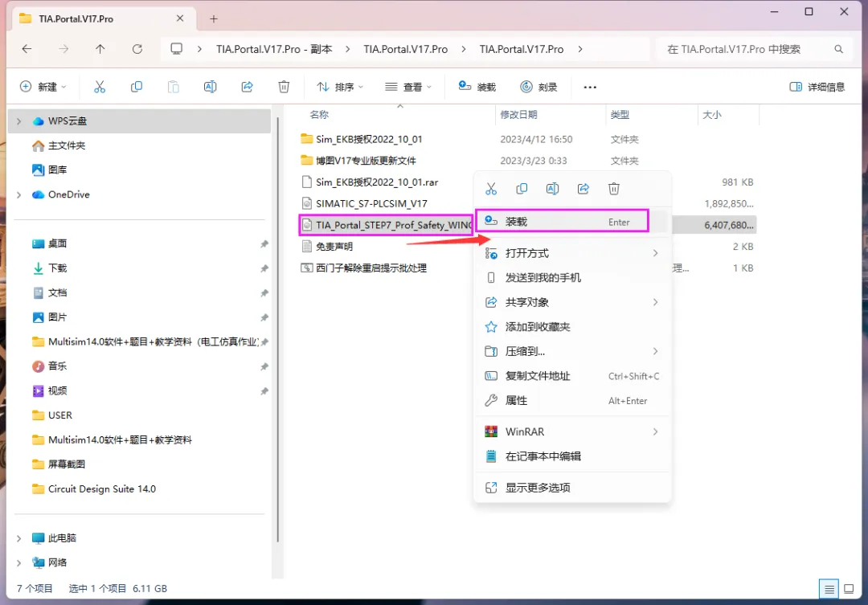
Task: Select the Sim_EKB授权2022_10_01.rar file
Action: (x=377, y=182)
